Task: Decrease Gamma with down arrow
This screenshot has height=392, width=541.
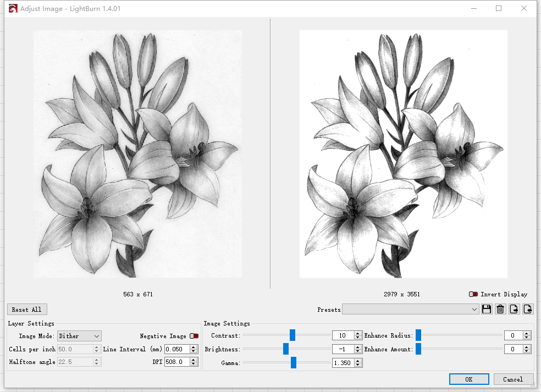Action: pos(358,366)
